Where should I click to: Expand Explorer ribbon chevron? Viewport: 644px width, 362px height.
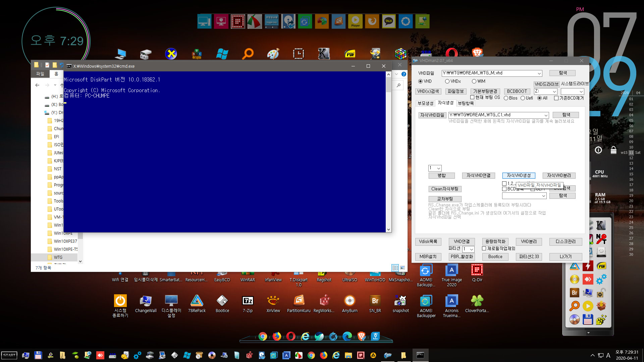click(x=396, y=74)
